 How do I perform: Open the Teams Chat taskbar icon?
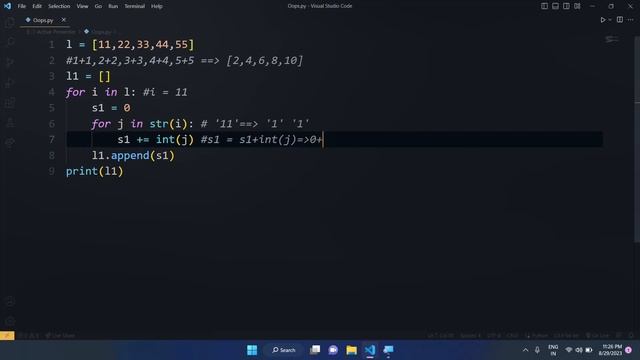(x=333, y=350)
